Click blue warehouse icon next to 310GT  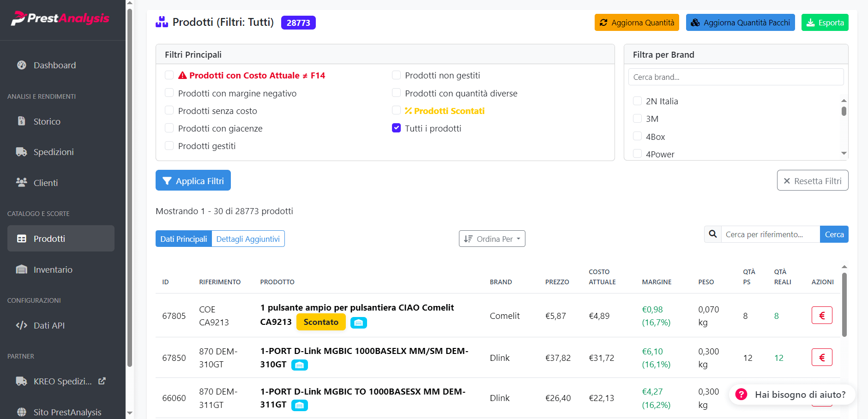coord(299,365)
